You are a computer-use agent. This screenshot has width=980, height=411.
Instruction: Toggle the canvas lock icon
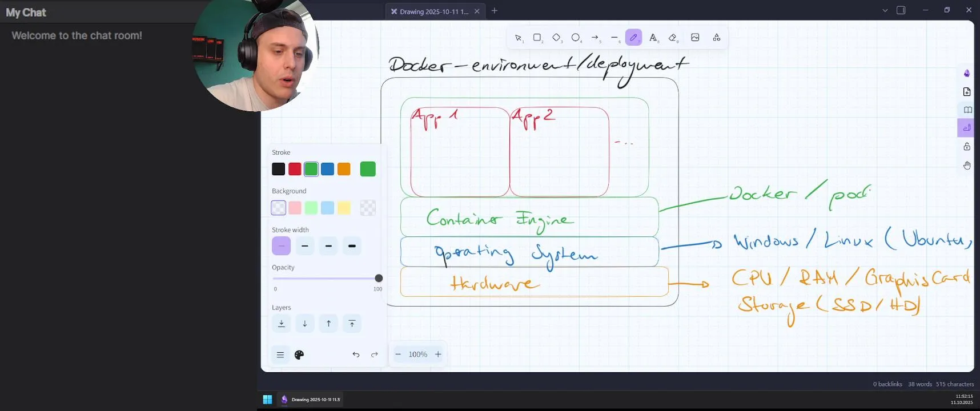click(967, 147)
